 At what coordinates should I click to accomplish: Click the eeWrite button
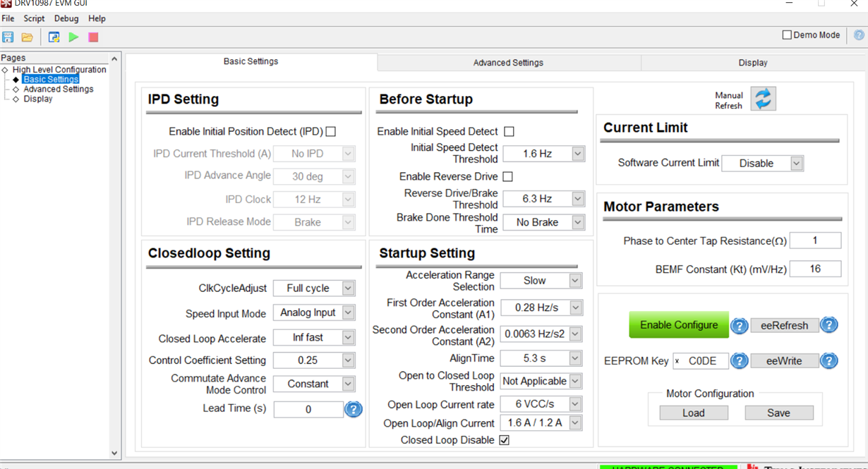784,360
